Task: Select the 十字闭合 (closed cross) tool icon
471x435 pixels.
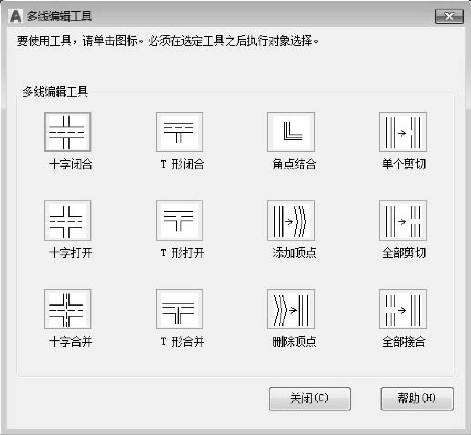Action: coord(67,132)
